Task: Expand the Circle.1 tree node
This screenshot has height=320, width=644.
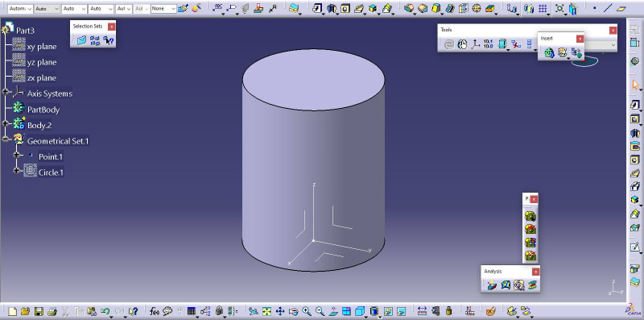Action: coord(16,170)
